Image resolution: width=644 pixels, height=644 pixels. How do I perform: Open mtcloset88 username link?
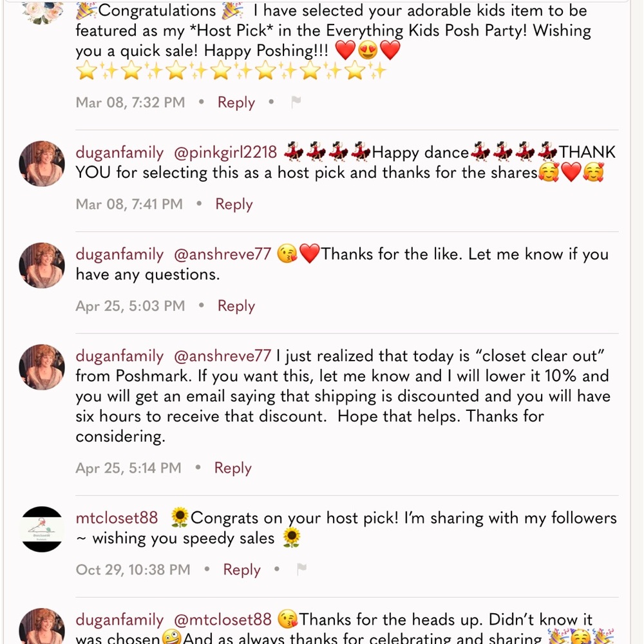[117, 518]
